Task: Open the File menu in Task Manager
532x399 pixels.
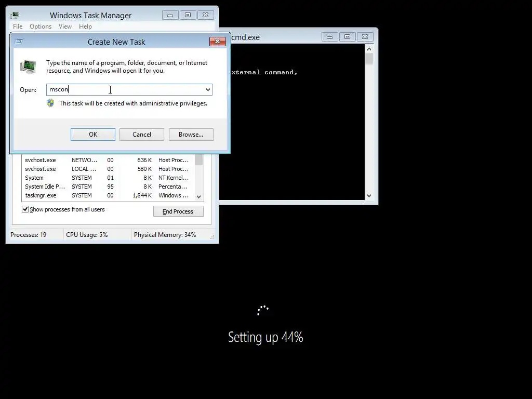Action: (18, 26)
